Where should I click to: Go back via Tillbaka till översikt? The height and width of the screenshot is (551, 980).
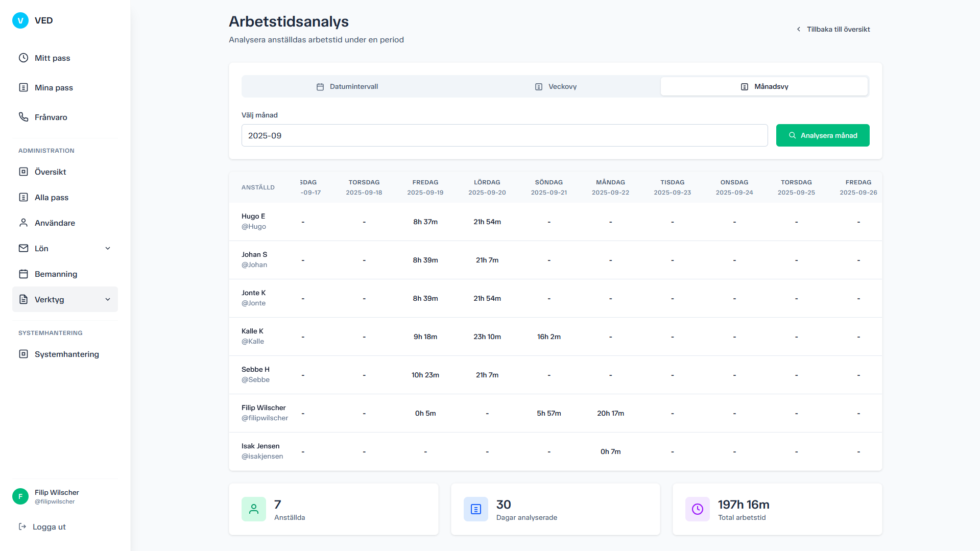tap(833, 29)
